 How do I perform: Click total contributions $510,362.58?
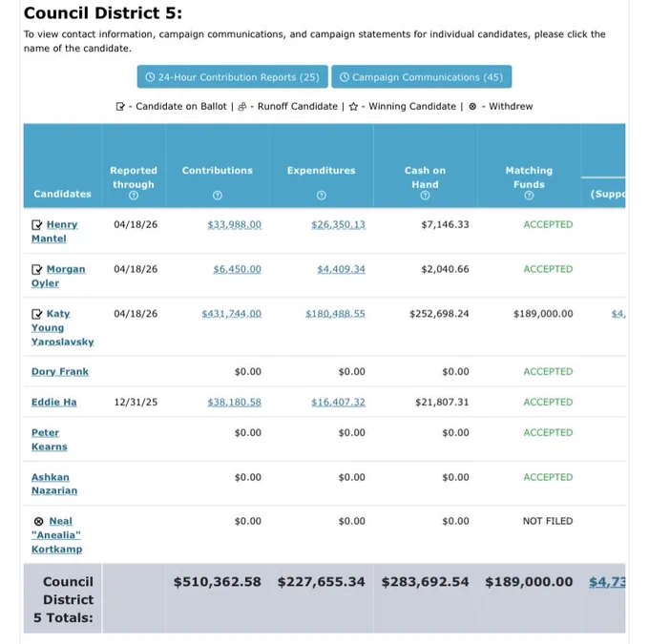click(218, 582)
